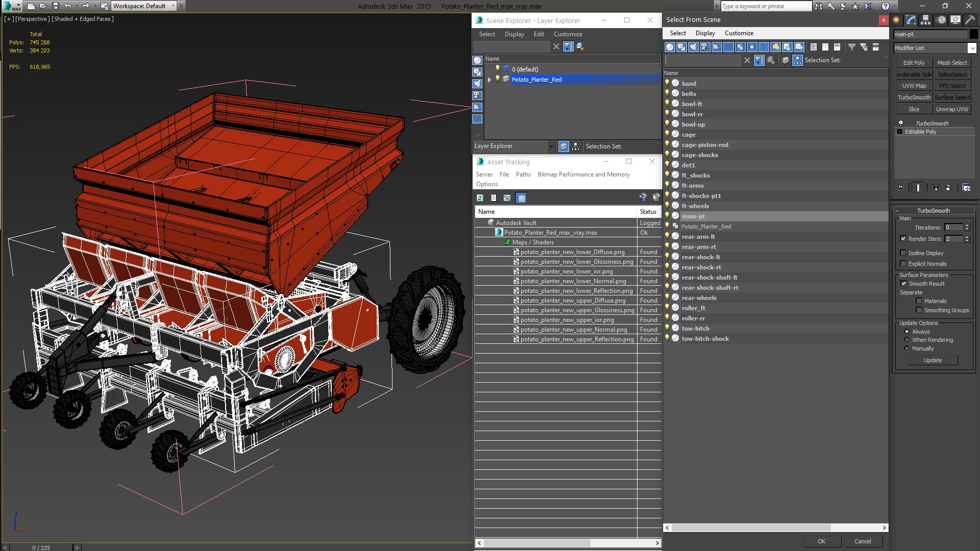Toggle Display Lights filter in Select From Scene

coord(693,47)
